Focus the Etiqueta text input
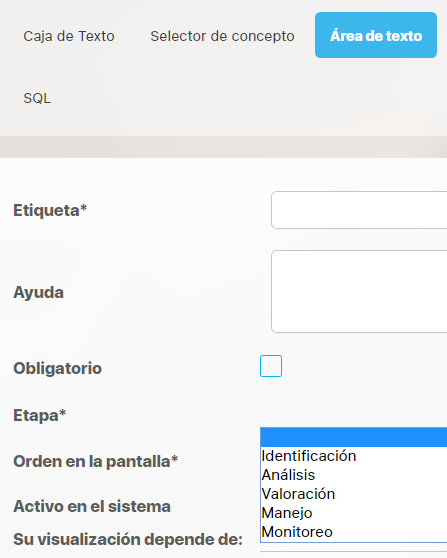Viewport: 447px width, 558px height. pyautogui.click(x=359, y=210)
